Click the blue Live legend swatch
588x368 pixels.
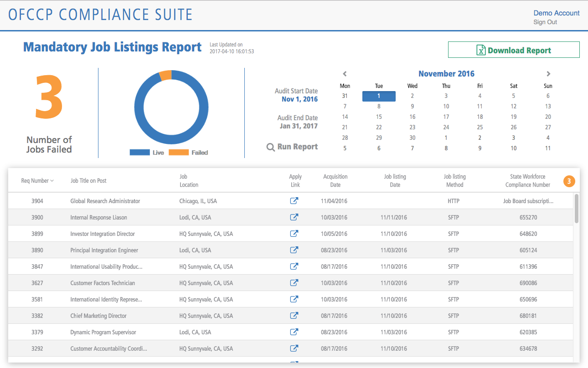139,153
